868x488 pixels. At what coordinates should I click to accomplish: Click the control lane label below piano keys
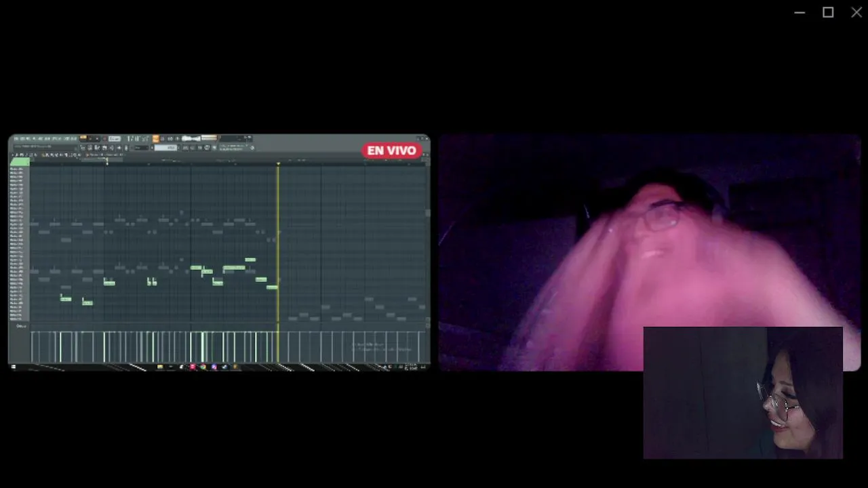(21, 327)
